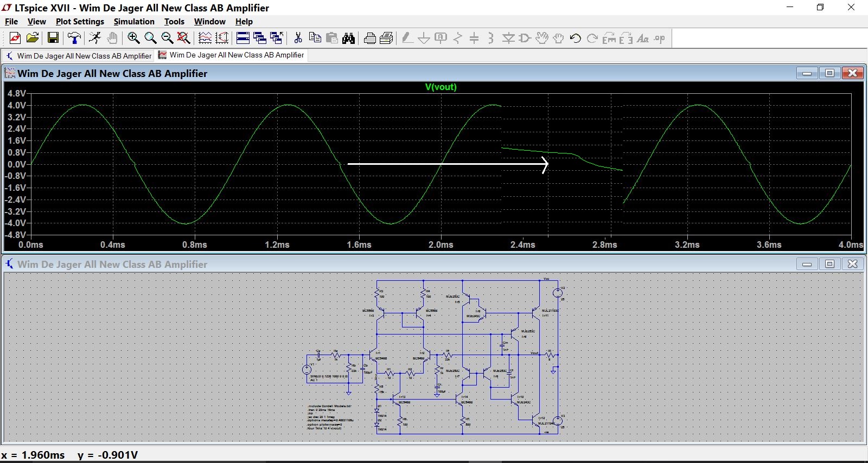Open the Tools menu
The width and height of the screenshot is (868, 463).
pyautogui.click(x=174, y=22)
